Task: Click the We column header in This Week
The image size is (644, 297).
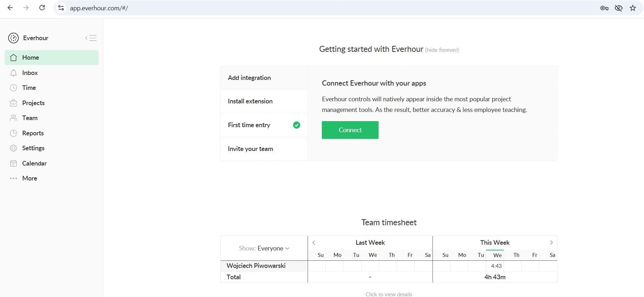Action: tap(497, 255)
